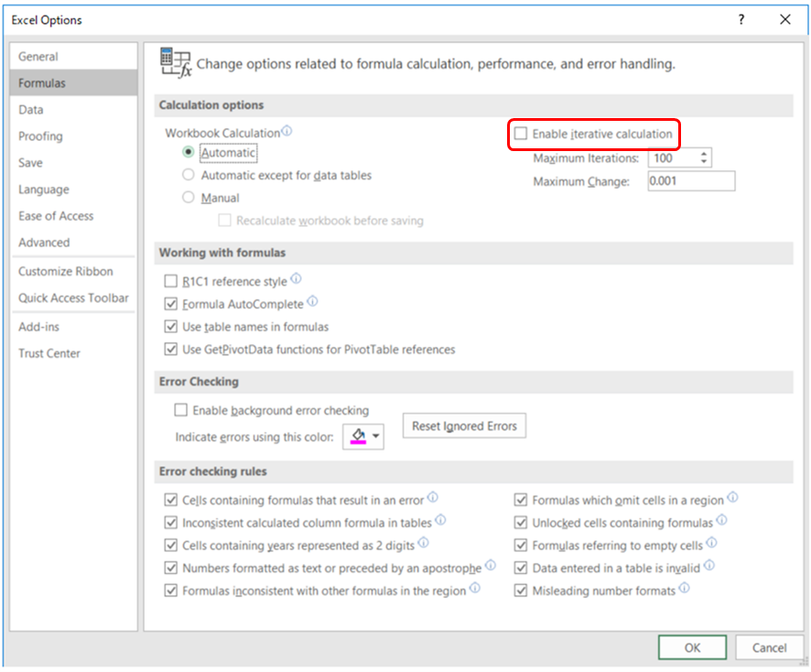This screenshot has height=672, width=811.
Task: Select the Automatic workbook calculation option
Action: click(189, 153)
